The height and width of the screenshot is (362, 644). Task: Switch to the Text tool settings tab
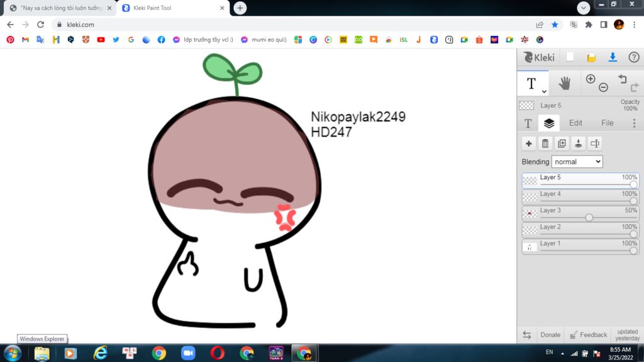(x=528, y=123)
